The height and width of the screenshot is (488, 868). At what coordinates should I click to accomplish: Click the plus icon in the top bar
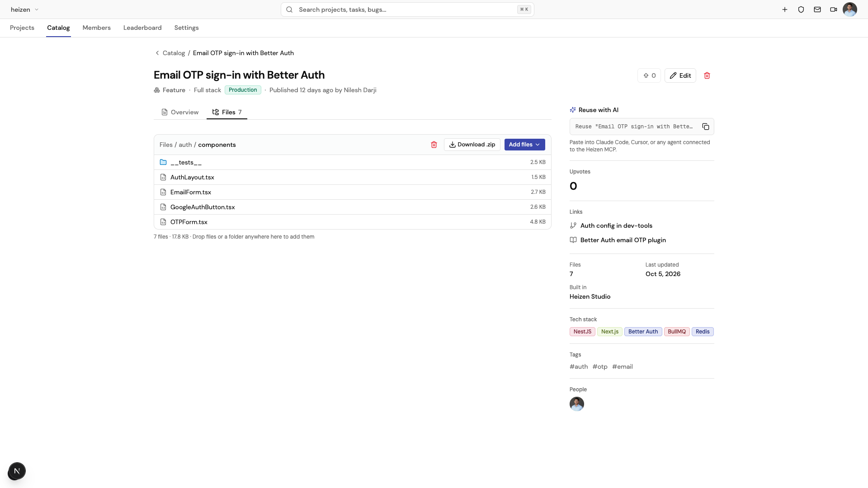click(785, 9)
